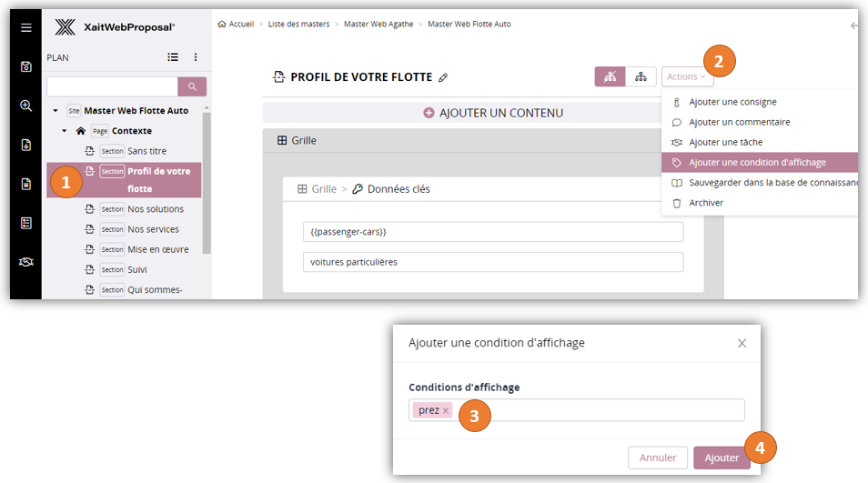Viewport: 868px width, 483px height.
Task: Collapse the Master Web Flotte Auto site node
Action: pos(56,111)
